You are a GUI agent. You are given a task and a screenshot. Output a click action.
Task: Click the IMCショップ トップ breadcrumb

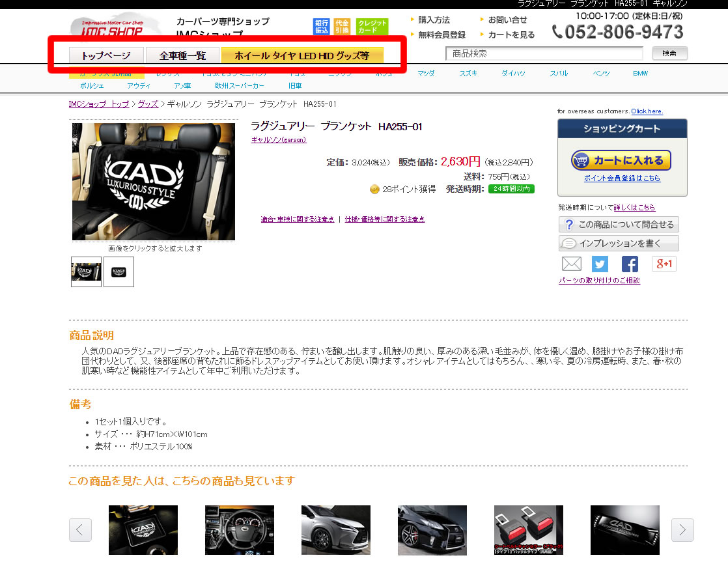click(99, 104)
